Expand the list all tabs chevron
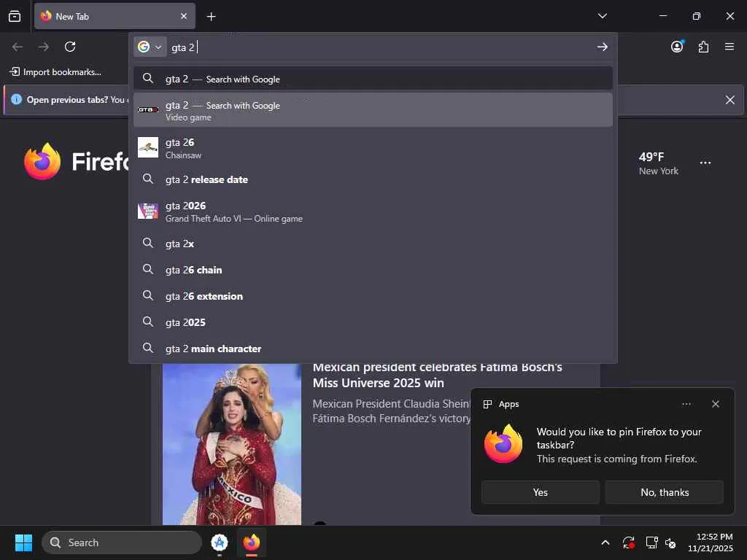The height and width of the screenshot is (560, 747). 602,16
